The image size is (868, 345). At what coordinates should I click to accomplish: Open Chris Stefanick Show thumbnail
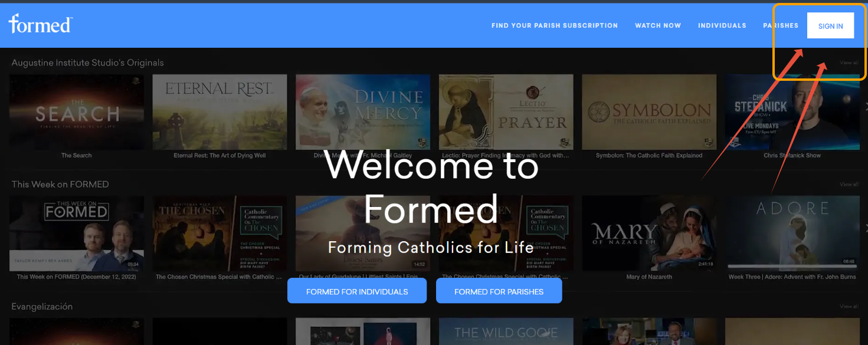tap(792, 112)
